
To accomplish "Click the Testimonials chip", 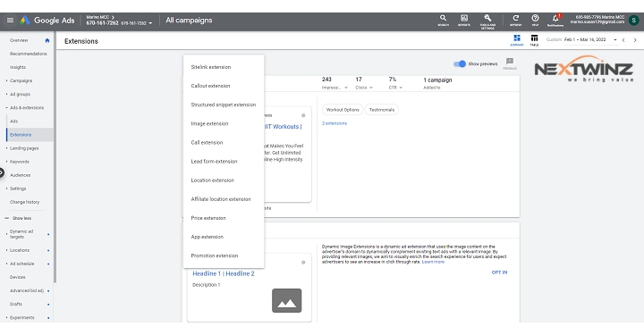I will (382, 110).
